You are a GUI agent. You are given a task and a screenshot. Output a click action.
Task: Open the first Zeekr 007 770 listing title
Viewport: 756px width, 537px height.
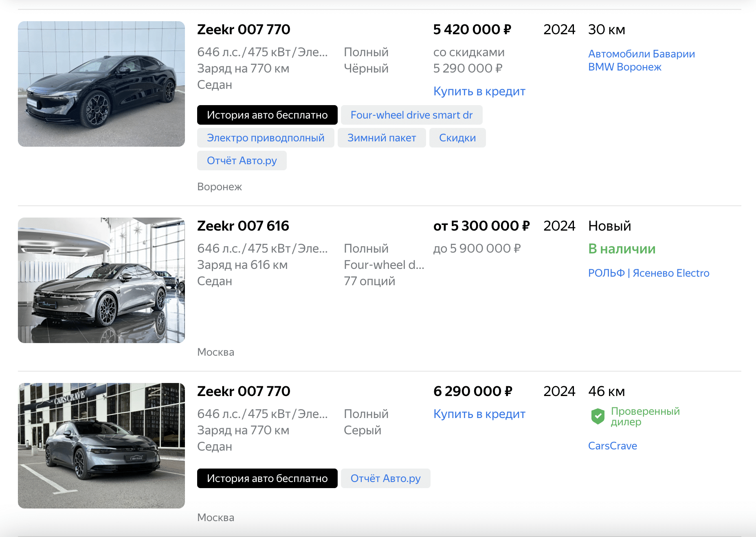point(244,29)
